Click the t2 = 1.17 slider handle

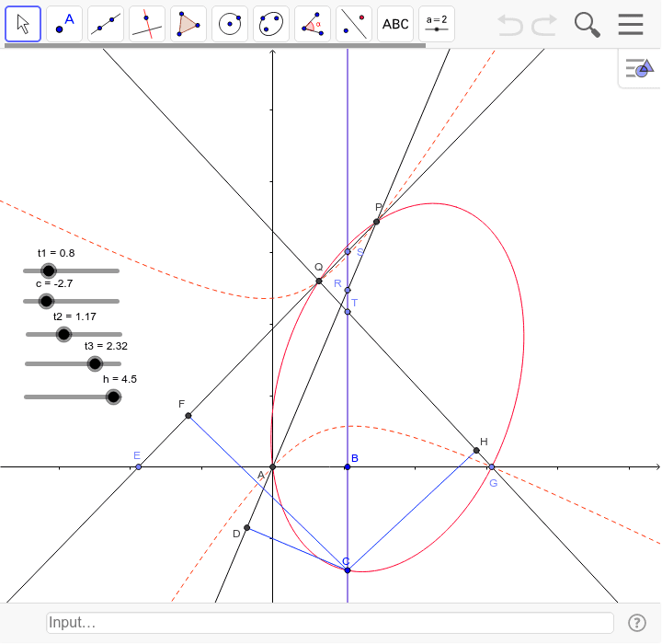pos(63,334)
